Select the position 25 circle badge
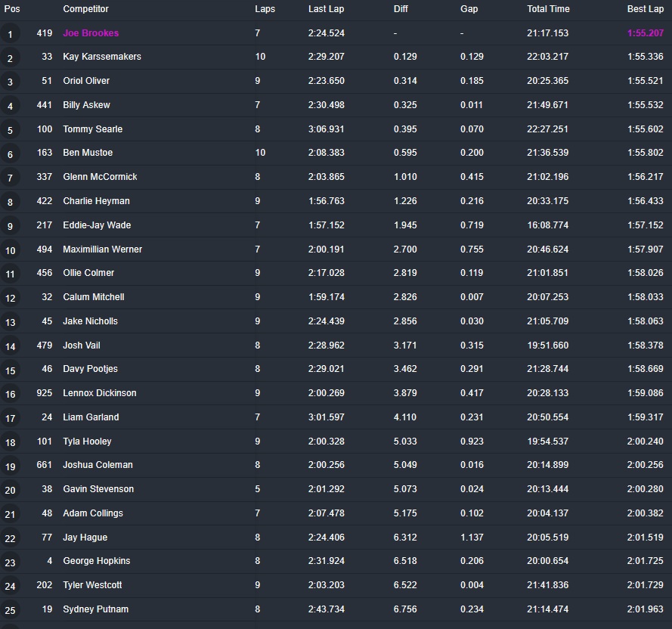 [x=11, y=610]
